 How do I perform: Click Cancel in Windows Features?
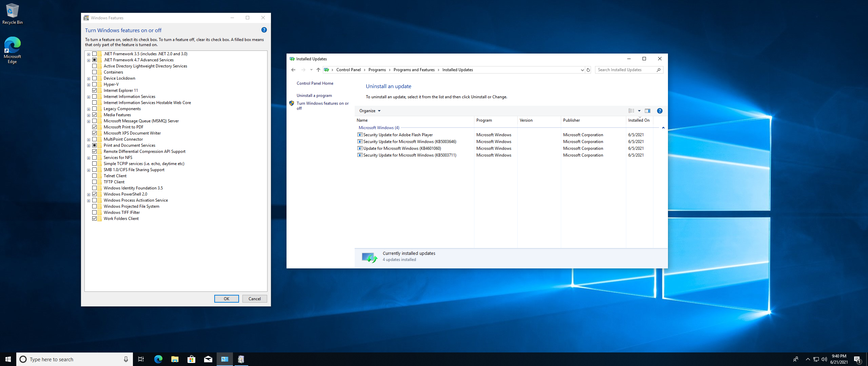[x=255, y=299]
